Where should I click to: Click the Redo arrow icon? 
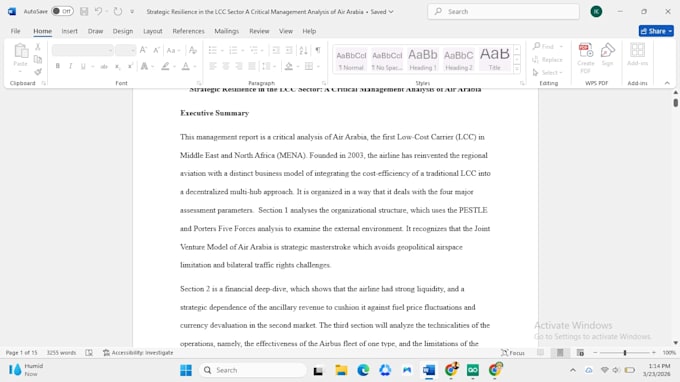coord(118,12)
